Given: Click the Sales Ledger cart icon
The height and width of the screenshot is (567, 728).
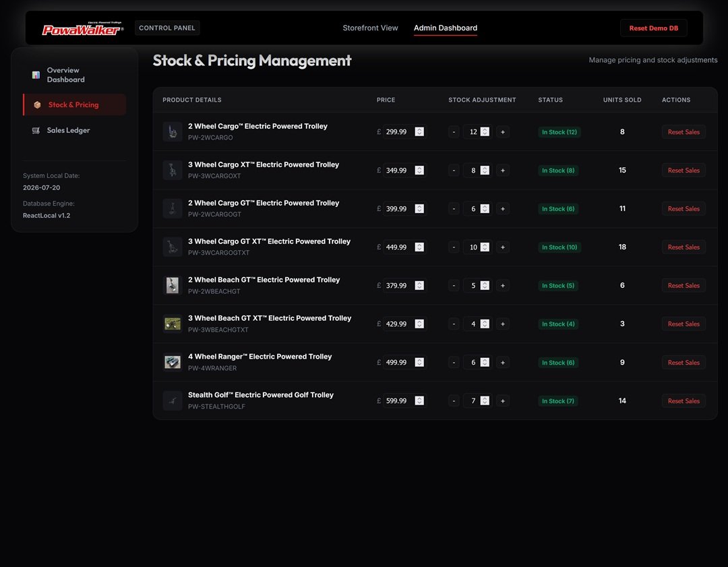Looking at the screenshot, I should 36,131.
